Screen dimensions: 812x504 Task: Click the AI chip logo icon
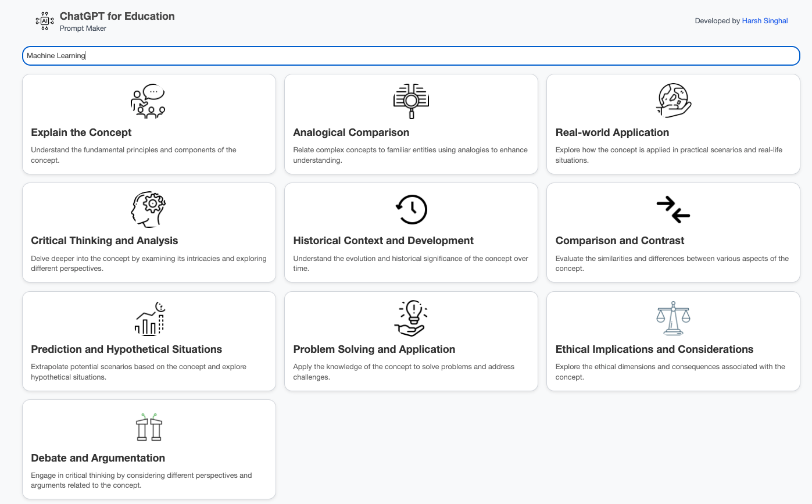click(x=45, y=20)
